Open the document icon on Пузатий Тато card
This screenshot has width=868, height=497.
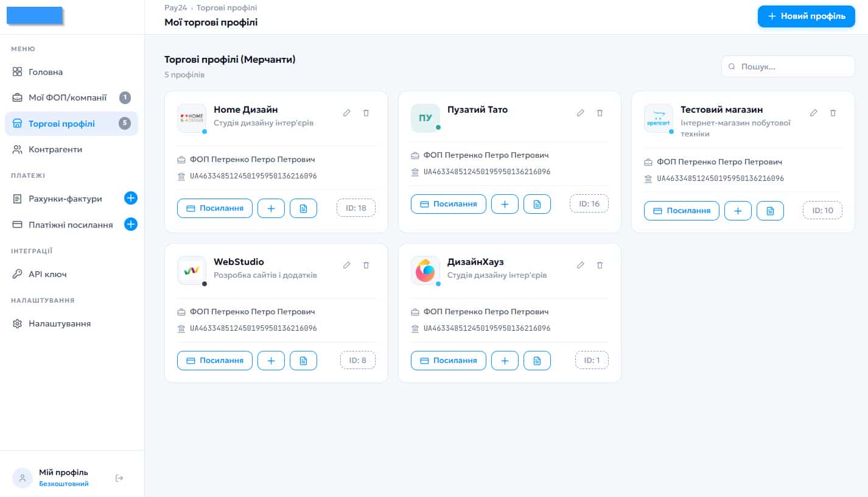click(537, 204)
